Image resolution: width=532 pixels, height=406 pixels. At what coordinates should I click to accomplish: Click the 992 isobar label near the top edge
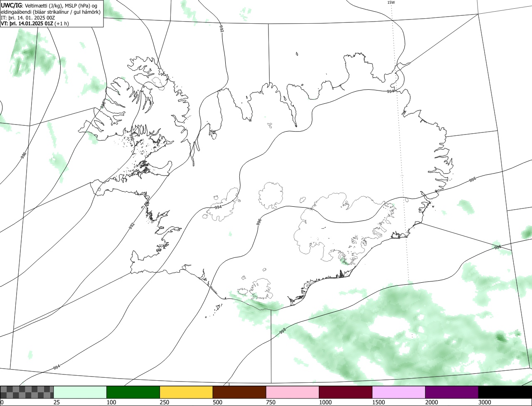222,29
